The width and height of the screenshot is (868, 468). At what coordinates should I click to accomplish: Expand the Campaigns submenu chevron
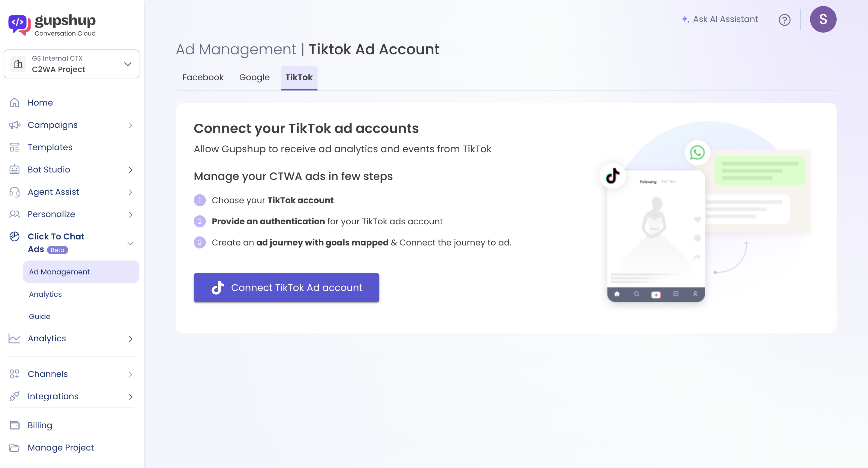click(x=130, y=125)
